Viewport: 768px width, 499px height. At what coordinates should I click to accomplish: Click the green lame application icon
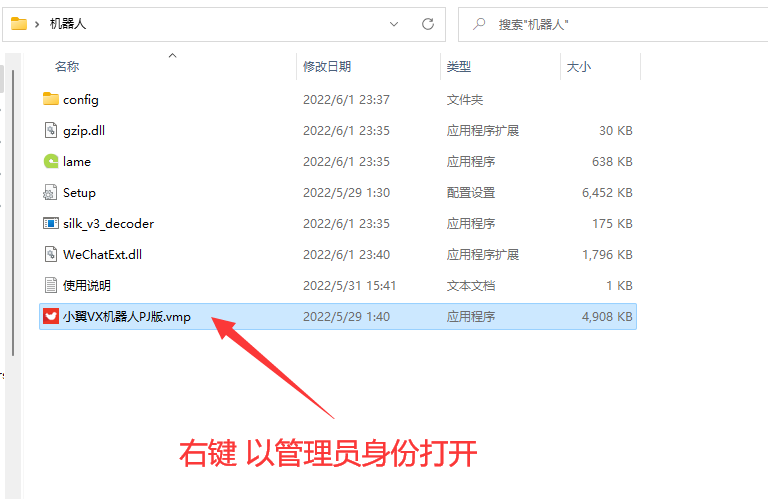[52, 161]
